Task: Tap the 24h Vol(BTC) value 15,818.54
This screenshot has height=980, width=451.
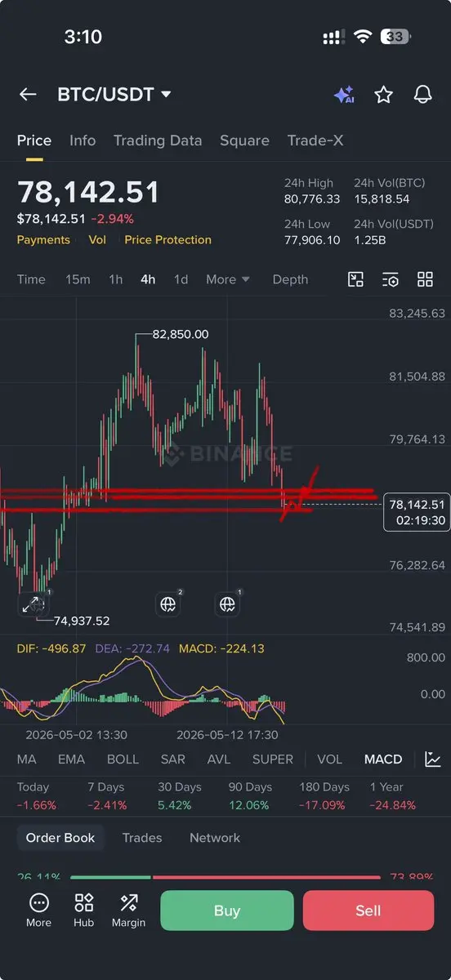Action: click(x=382, y=199)
